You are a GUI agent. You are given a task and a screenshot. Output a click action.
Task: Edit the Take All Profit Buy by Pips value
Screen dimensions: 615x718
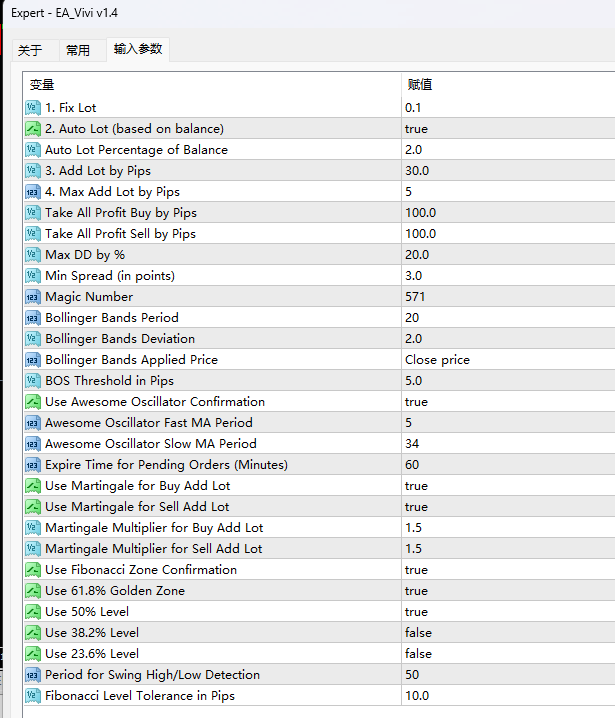coord(420,213)
